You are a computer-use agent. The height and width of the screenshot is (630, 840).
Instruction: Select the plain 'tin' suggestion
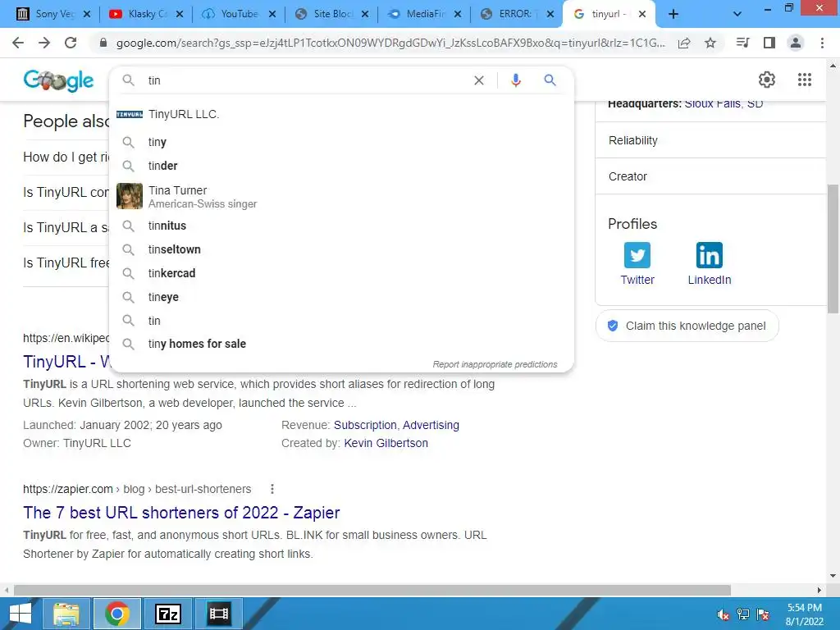pyautogui.click(x=341, y=321)
